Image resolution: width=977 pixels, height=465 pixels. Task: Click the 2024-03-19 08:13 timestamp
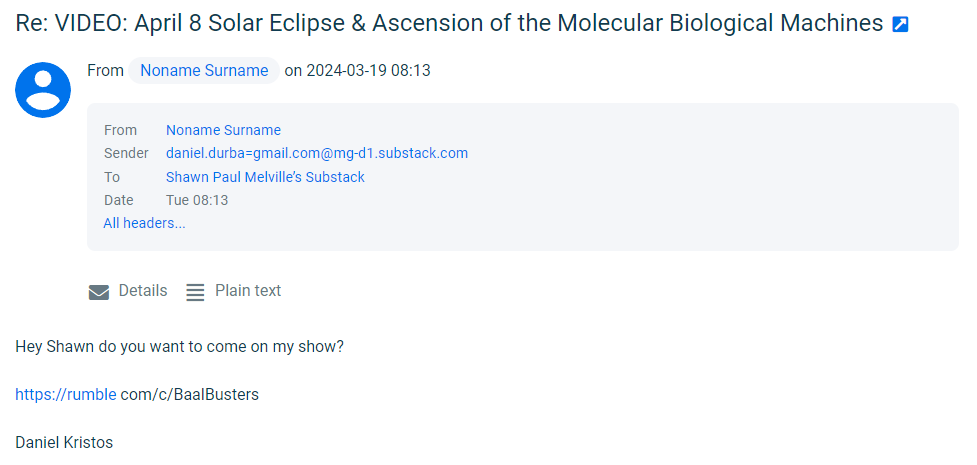coord(368,71)
